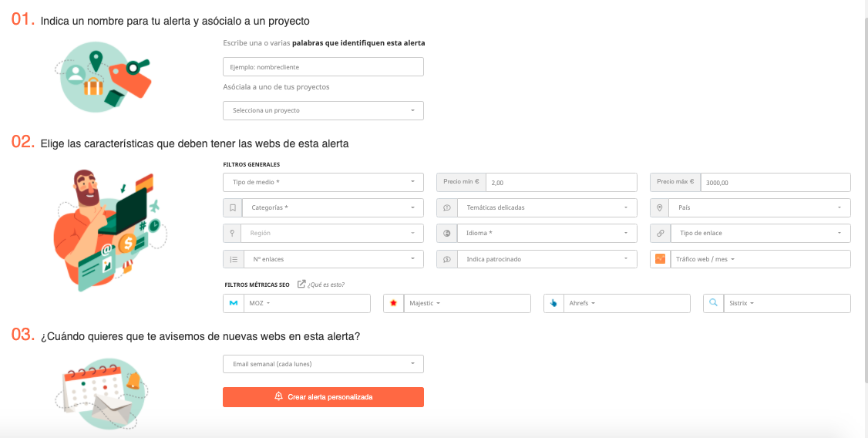
Task: Expand the Región dropdown
Action: pos(332,234)
